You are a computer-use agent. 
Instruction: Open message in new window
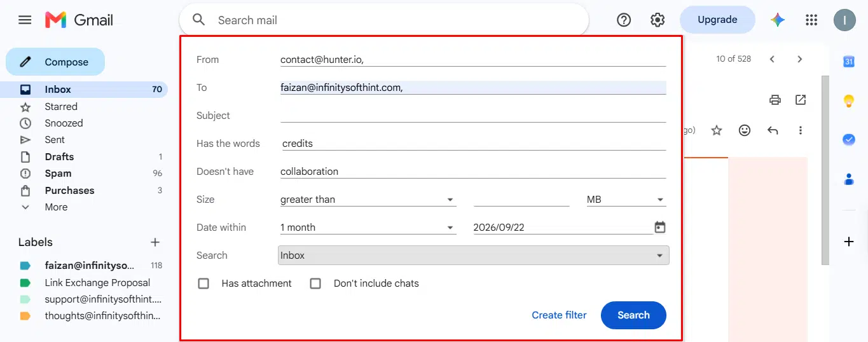point(801,100)
